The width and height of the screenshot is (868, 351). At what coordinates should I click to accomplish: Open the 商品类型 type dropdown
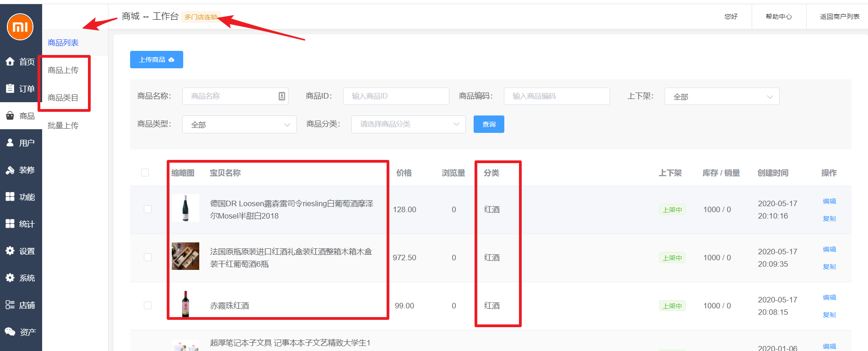[239, 125]
